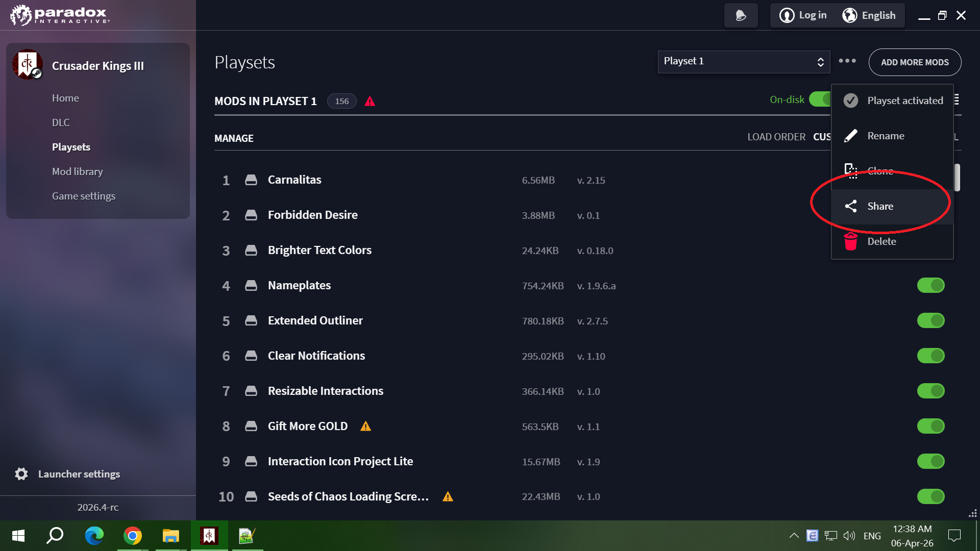Viewport: 980px width, 551px height.
Task: Open the English language selector
Action: click(x=869, y=15)
